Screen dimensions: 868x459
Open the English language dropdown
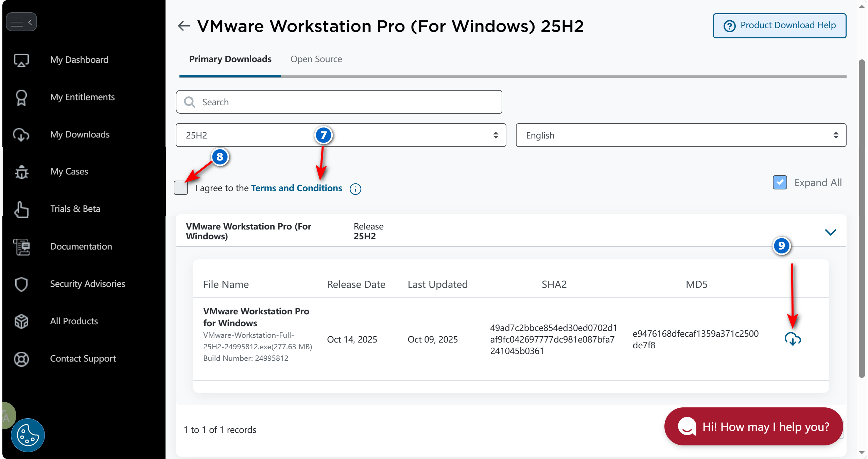(680, 135)
